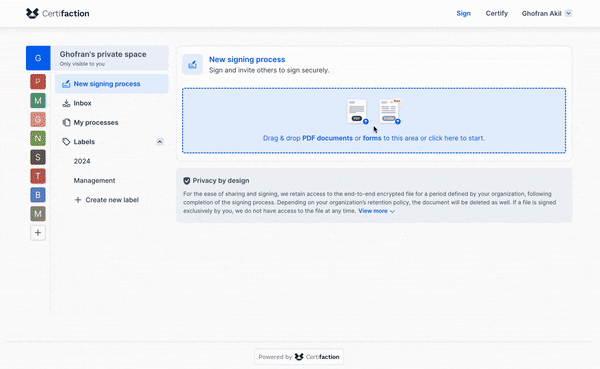Open Ghofran Akil account dropdown arrow
Screen dimensions: 600x369
click(x=569, y=13)
